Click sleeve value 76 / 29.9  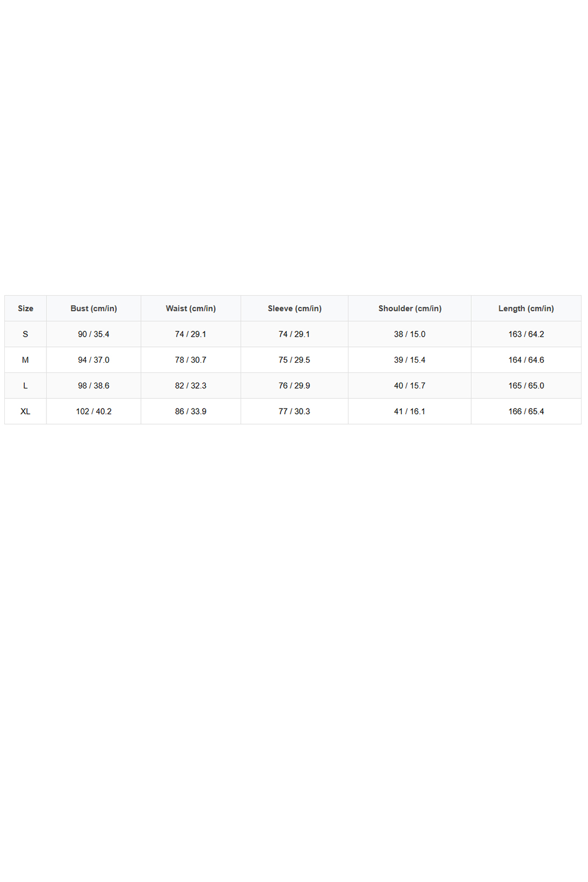295,386
